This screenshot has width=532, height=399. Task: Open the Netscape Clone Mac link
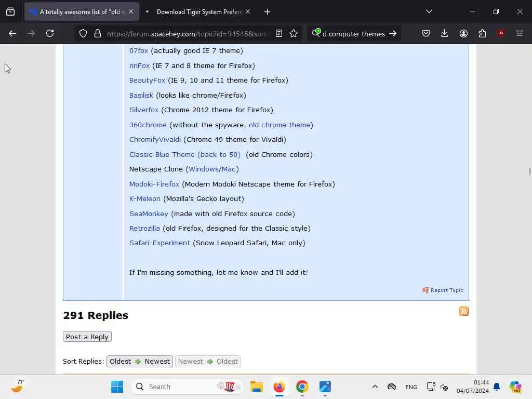pyautogui.click(x=229, y=169)
